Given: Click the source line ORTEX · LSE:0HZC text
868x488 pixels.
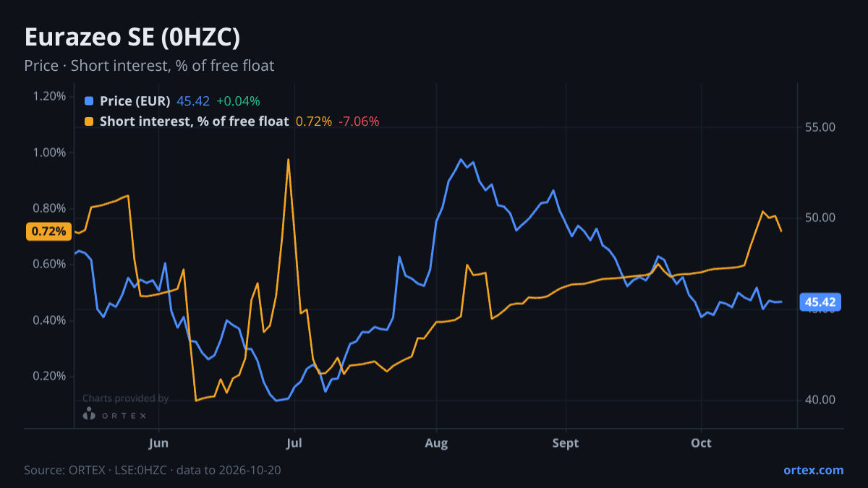Looking at the screenshot, I should pyautogui.click(x=153, y=470).
